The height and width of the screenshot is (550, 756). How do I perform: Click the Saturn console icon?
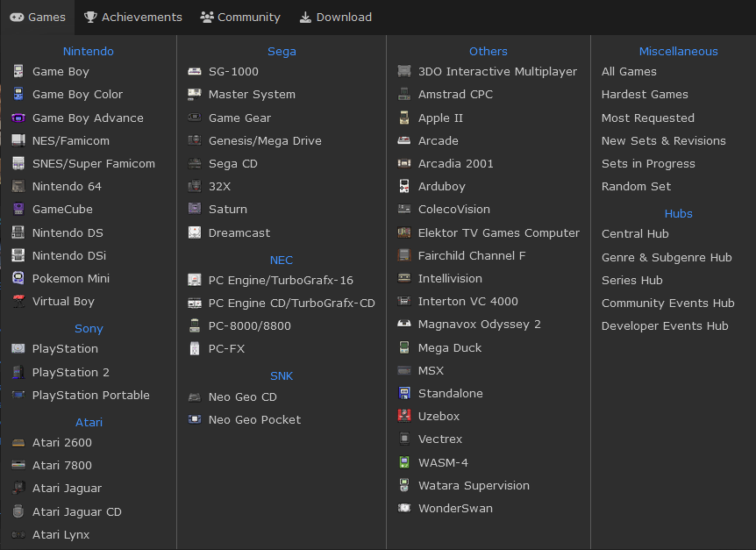195,209
